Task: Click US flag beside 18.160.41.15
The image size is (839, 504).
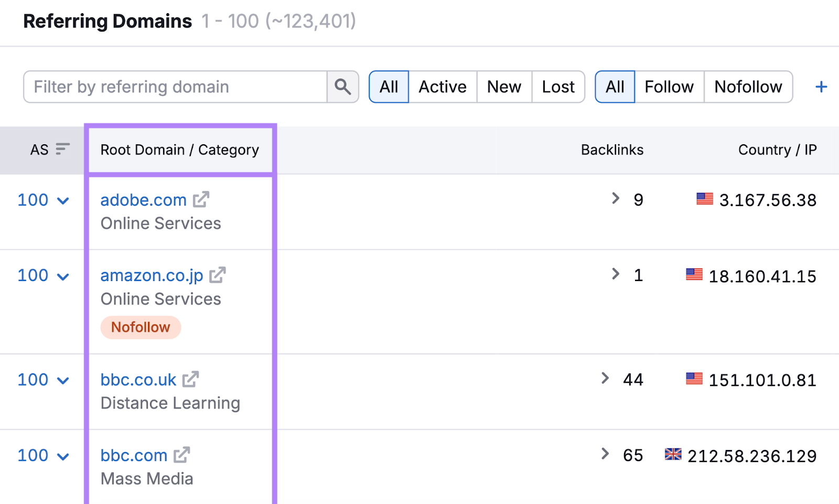Action: coord(694,274)
